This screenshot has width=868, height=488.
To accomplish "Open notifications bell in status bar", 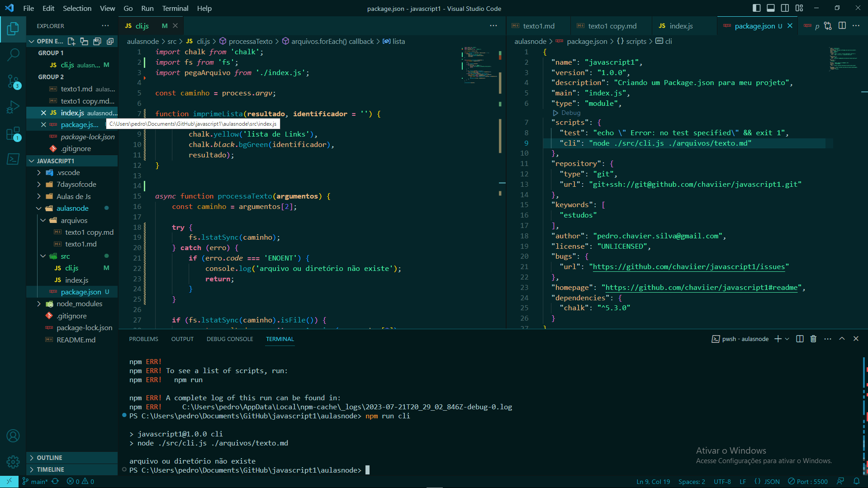I will click(x=857, y=482).
